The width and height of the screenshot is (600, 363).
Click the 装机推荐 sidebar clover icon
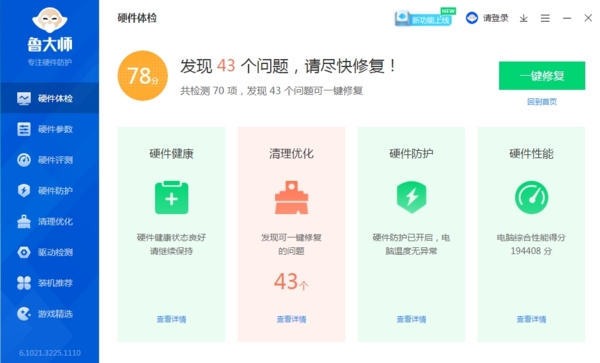pos(24,283)
